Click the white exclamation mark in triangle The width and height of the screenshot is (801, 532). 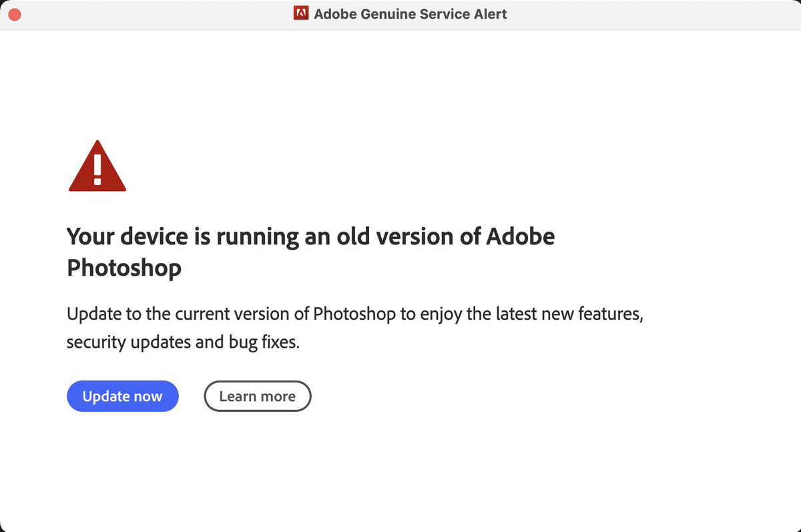click(x=97, y=170)
